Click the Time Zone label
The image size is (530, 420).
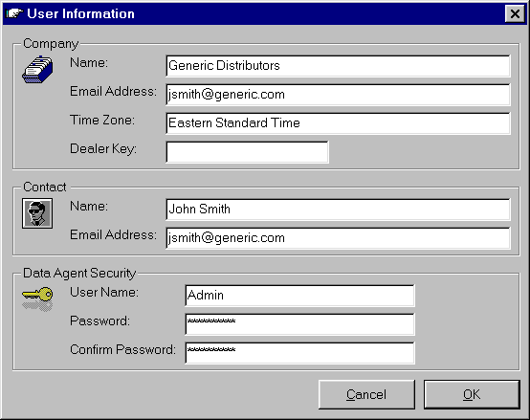click(x=102, y=120)
